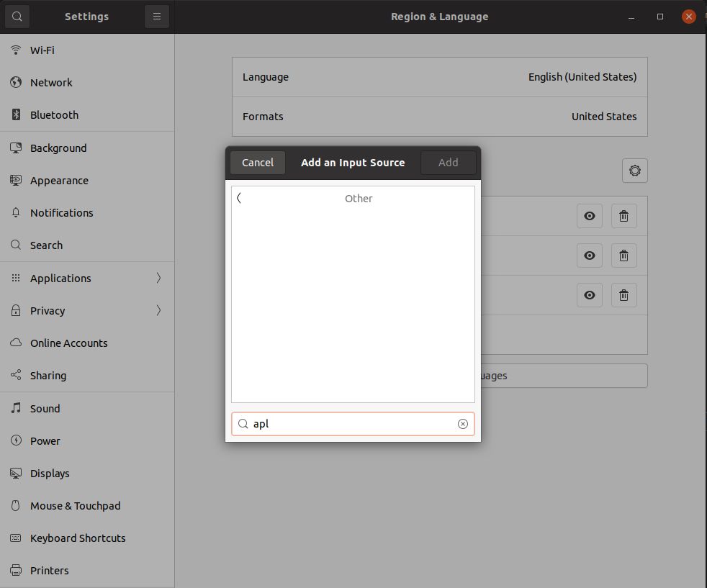
Task: Delete the first input source
Action: click(624, 217)
